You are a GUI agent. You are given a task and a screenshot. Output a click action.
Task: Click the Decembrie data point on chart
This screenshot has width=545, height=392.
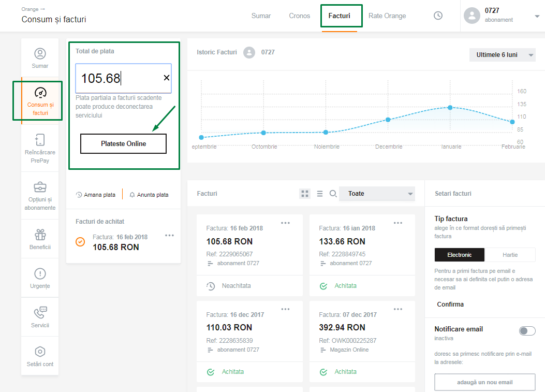click(x=388, y=120)
